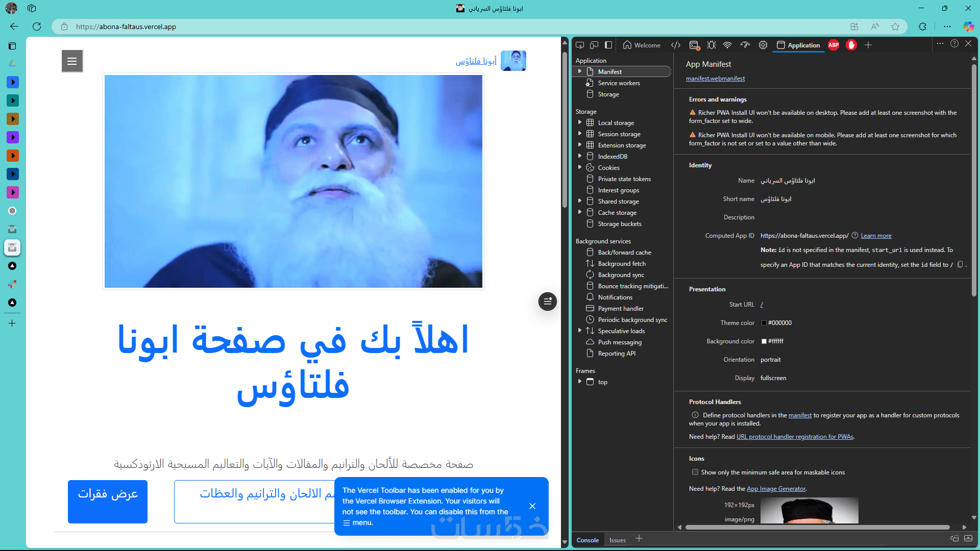Expand the Local storage tree item
This screenshot has width=980, height=551.
[580, 122]
